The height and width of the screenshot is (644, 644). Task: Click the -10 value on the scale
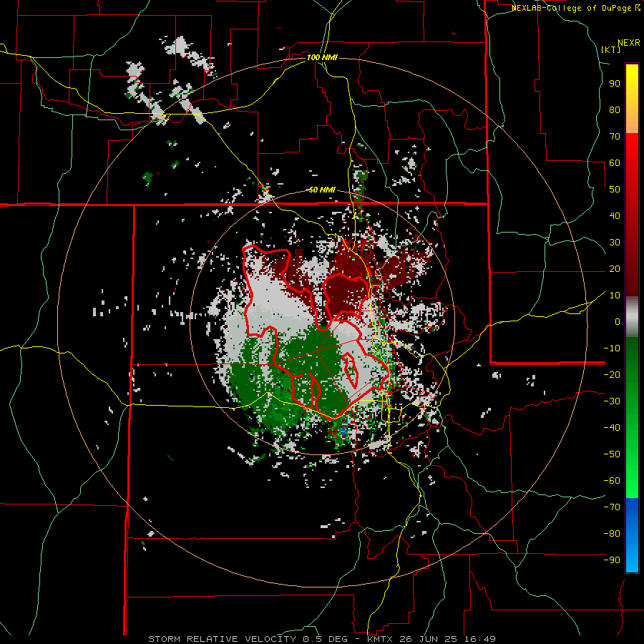click(612, 348)
